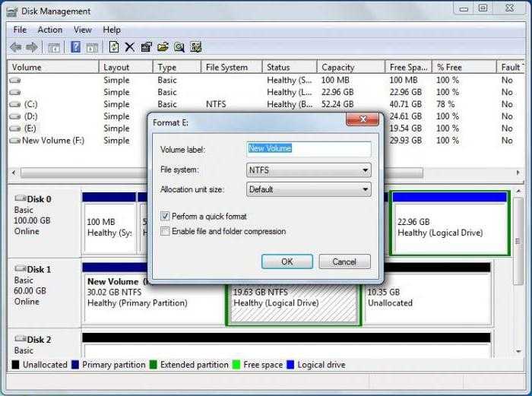Click Extended partition legend swatch
This screenshot has height=396, width=532.
pos(153,365)
